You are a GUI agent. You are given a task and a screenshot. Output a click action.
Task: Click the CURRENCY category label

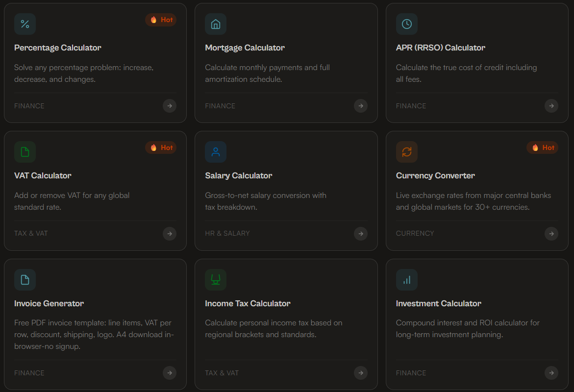(415, 234)
